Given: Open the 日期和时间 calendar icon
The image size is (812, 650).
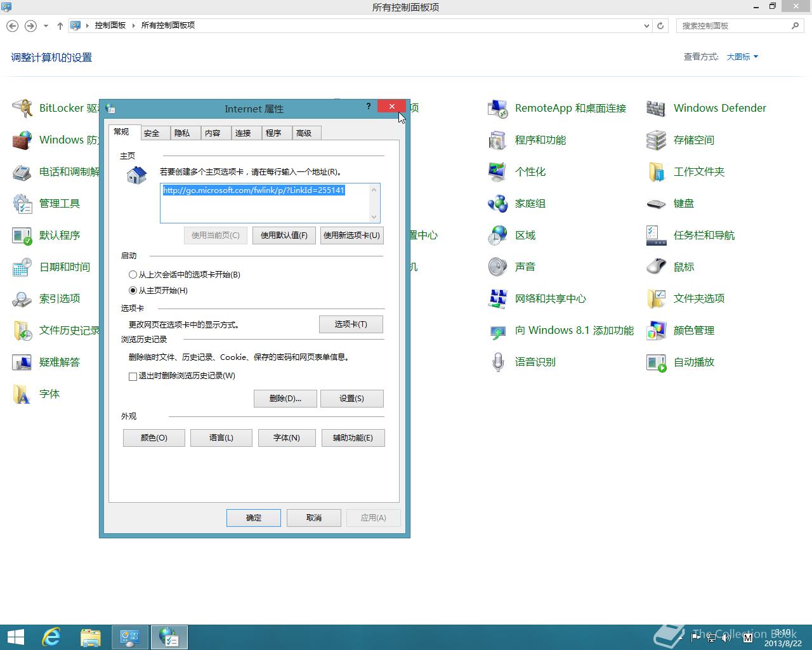Looking at the screenshot, I should [x=22, y=267].
